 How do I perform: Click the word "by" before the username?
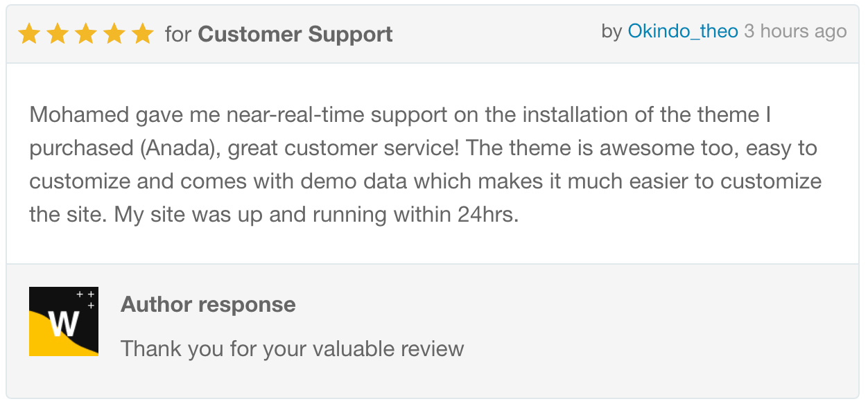click(x=611, y=31)
